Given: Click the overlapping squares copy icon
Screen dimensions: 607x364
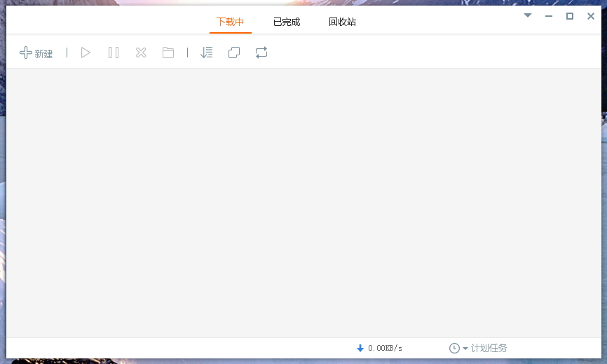Looking at the screenshot, I should click(234, 52).
